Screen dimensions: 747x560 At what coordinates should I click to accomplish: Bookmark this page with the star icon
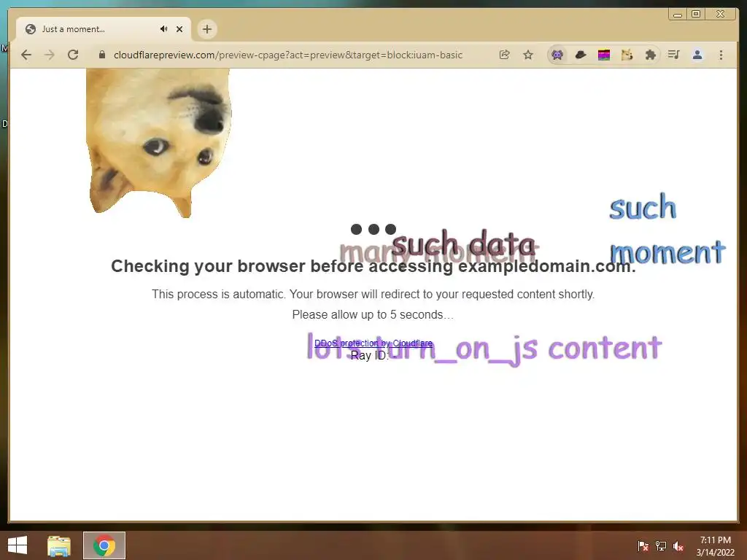(528, 55)
